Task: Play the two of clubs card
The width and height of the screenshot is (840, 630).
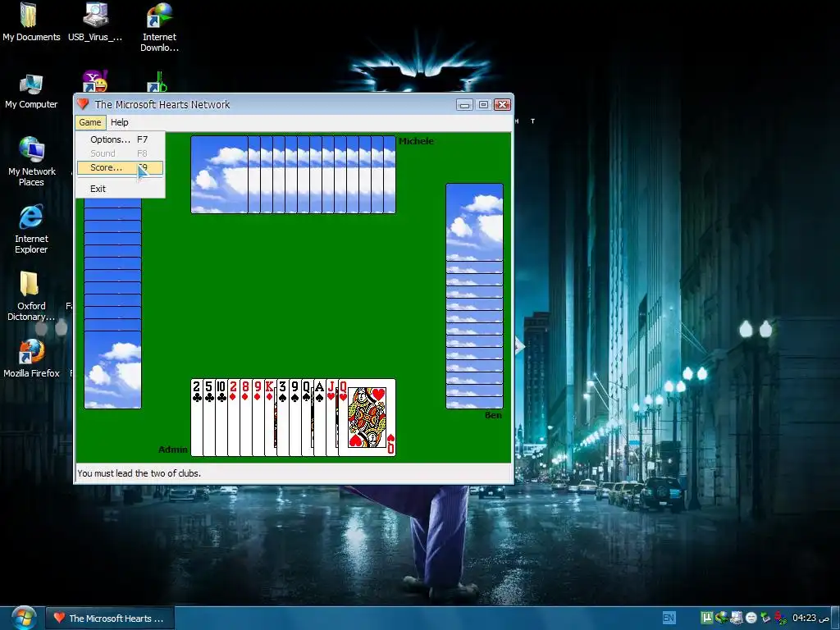Action: [197, 418]
